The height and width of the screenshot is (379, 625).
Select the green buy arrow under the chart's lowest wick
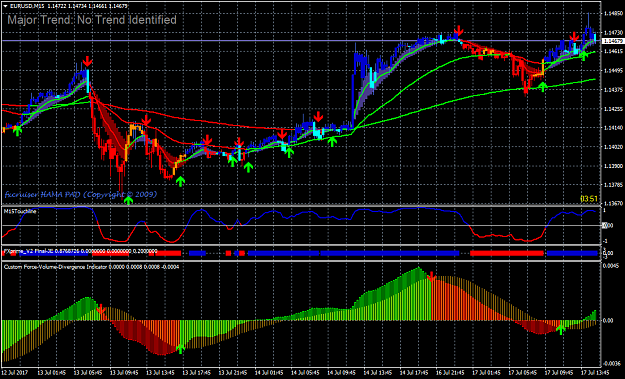tap(128, 200)
